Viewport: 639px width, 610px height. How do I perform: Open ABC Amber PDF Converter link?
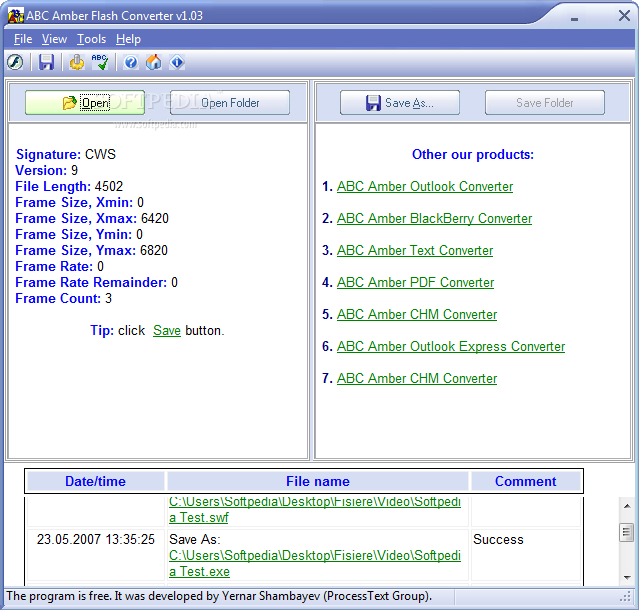pos(415,282)
